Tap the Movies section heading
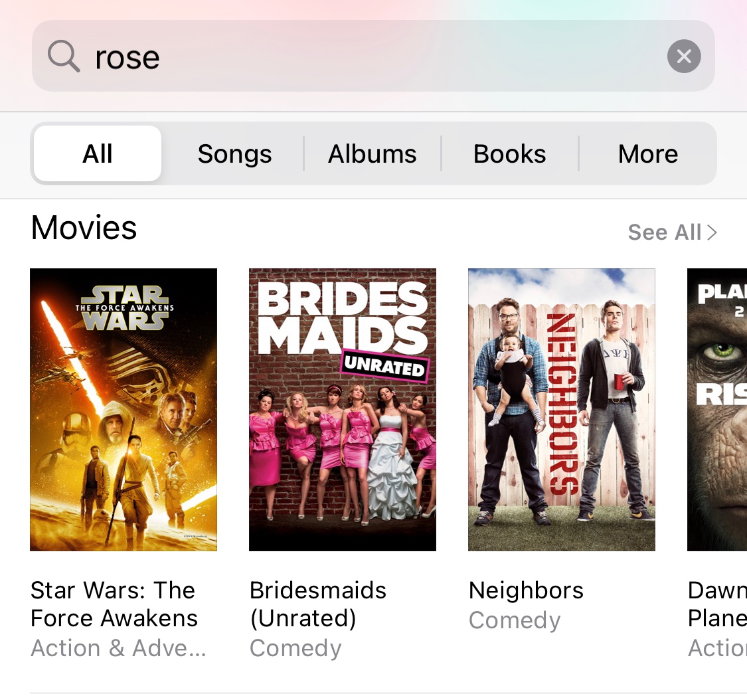Viewport: 747px width, 700px height. [x=84, y=228]
